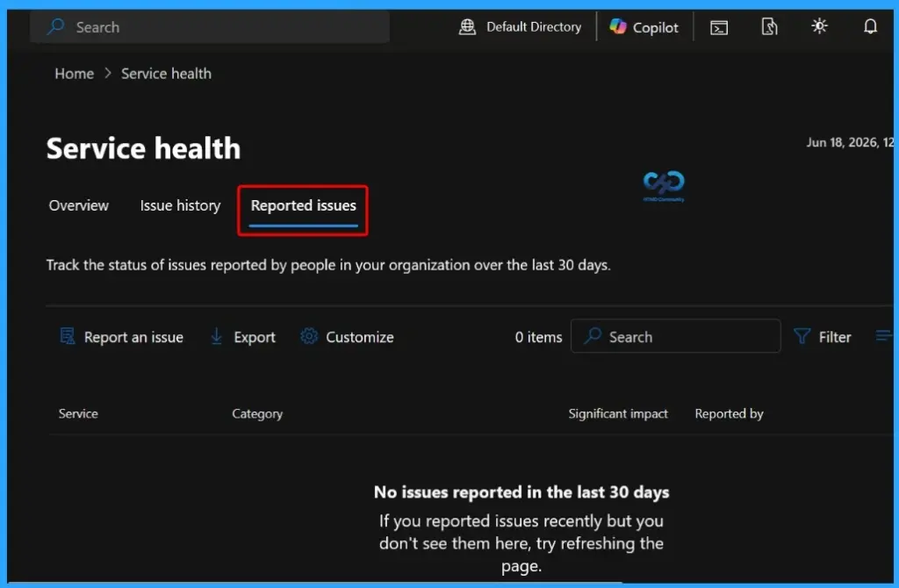Open Copilot from the header
899x588 pixels.
644,27
